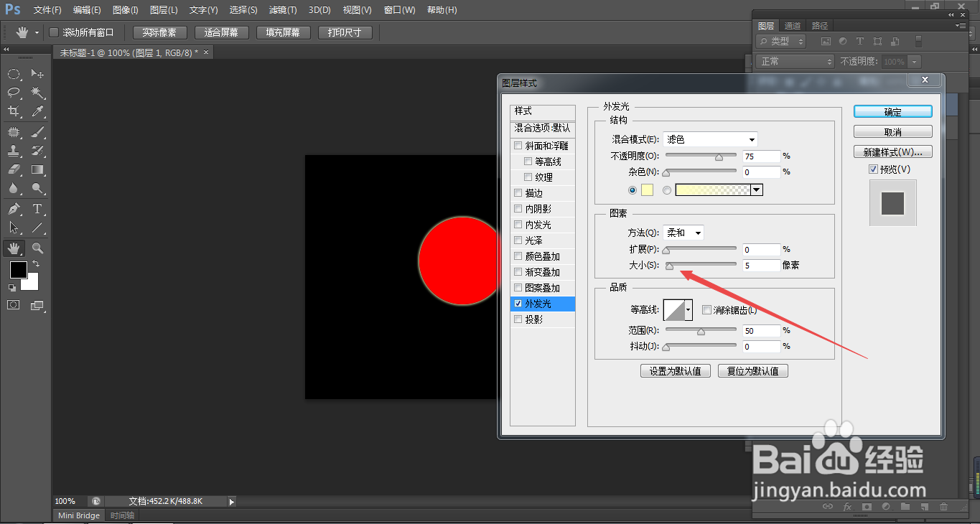Select the Lasso tool
The width and height of the screenshot is (980, 524).
(14, 93)
